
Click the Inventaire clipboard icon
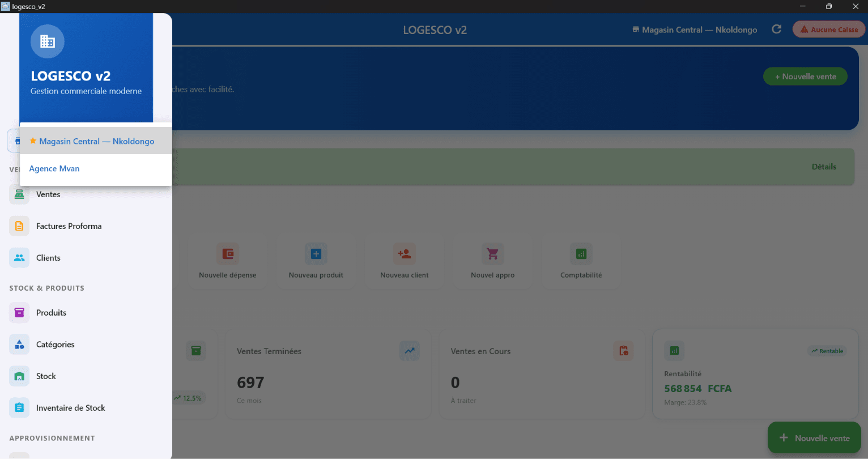coord(19,408)
